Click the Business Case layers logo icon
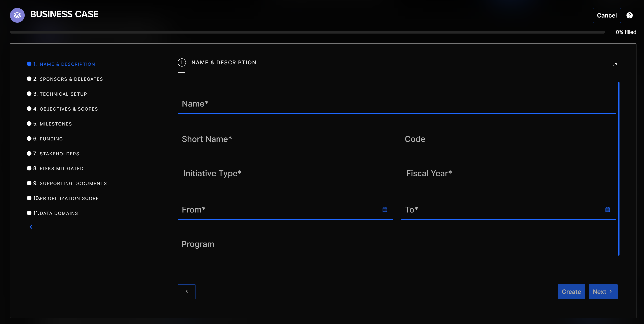Screen dimensions: 644x324 (x=17, y=15)
